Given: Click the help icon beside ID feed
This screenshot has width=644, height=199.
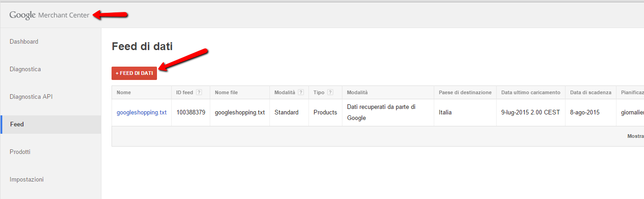Looking at the screenshot, I should point(199,92).
